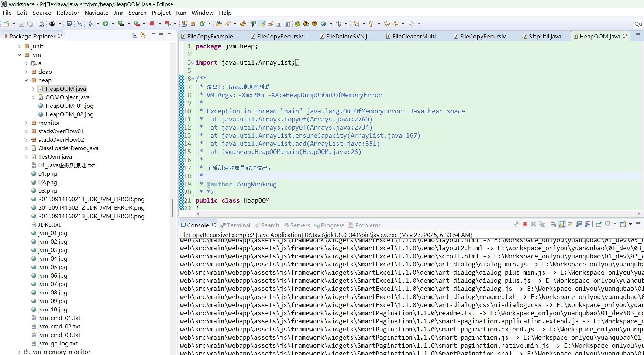This screenshot has height=355, width=644.
Task: Collapse the heap folder in the tree
Action: click(x=26, y=80)
